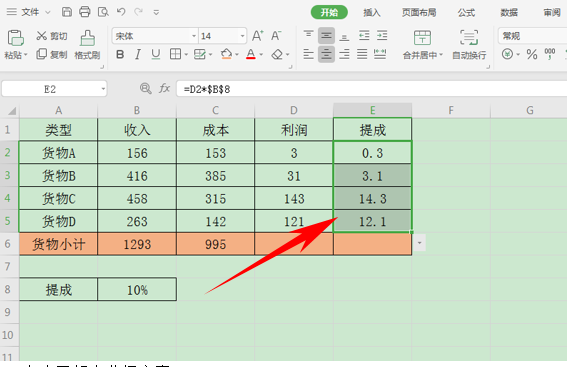
Task: Click the currency format icon
Action: tap(507, 55)
